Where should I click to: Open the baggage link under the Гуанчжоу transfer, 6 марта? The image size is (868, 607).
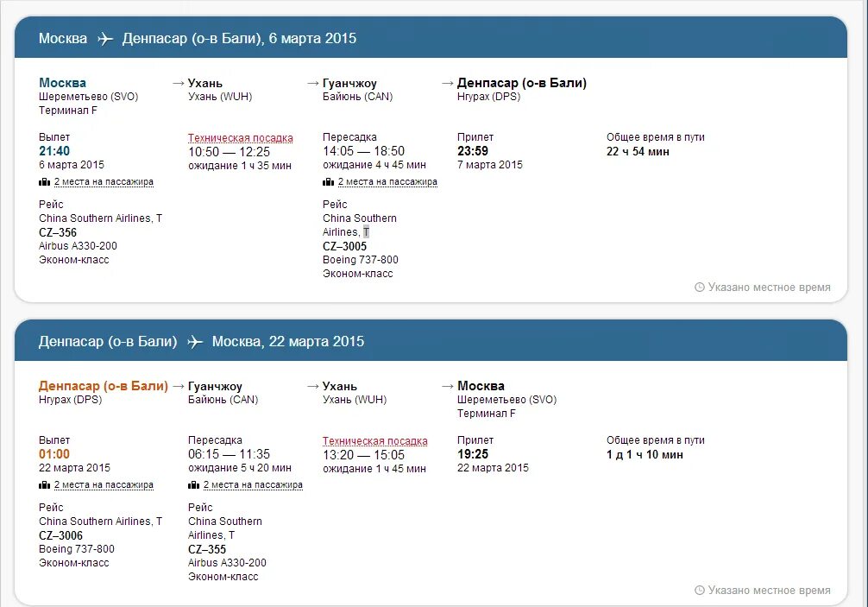(387, 181)
